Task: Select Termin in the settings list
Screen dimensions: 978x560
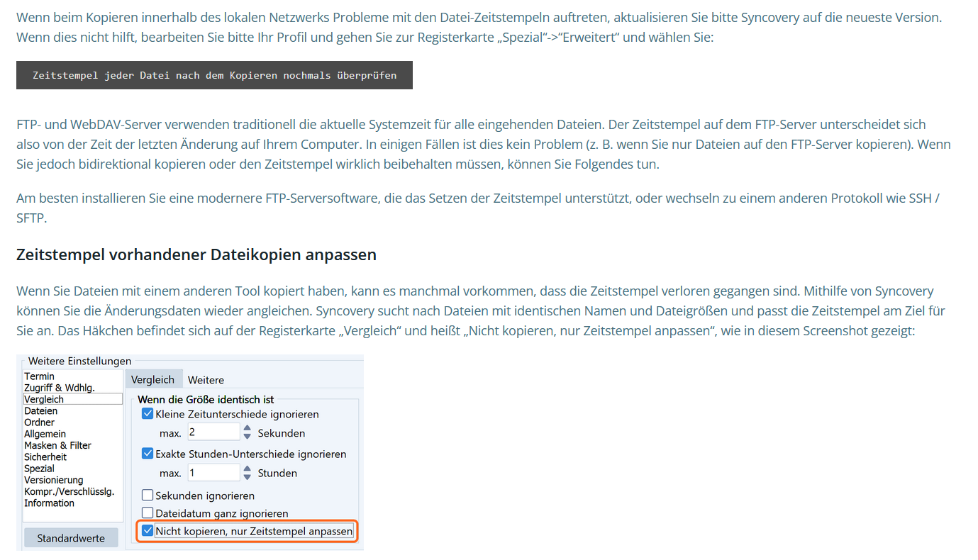Action: pos(40,376)
